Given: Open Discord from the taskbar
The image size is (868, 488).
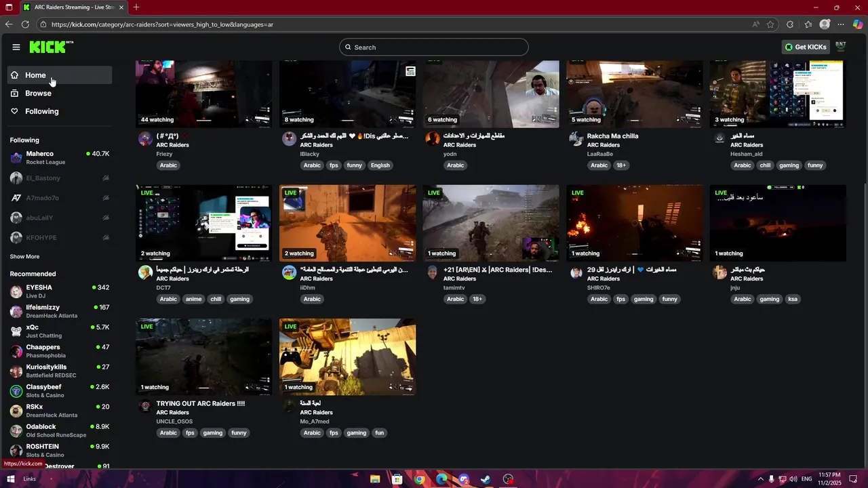Looking at the screenshot, I should pos(464,479).
